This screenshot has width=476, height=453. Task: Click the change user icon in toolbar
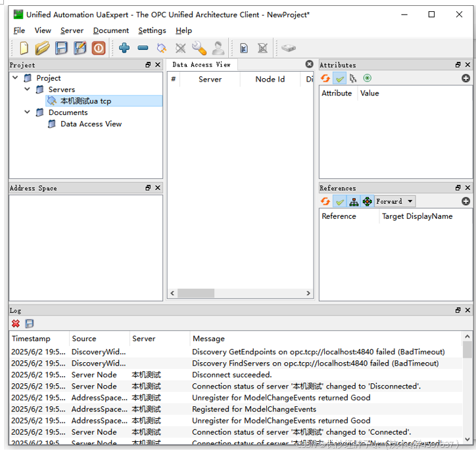coord(218,48)
